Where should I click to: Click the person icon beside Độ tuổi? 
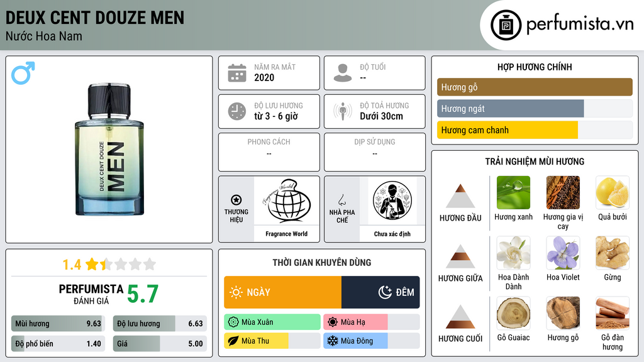343,73
